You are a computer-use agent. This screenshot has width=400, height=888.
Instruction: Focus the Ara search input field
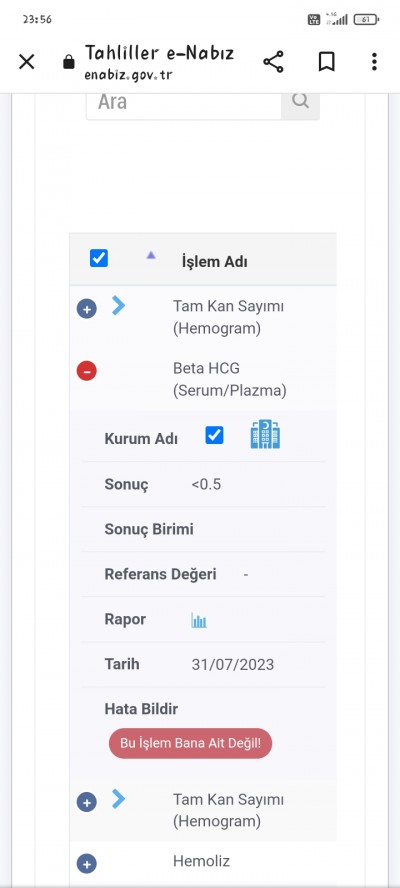pos(184,103)
